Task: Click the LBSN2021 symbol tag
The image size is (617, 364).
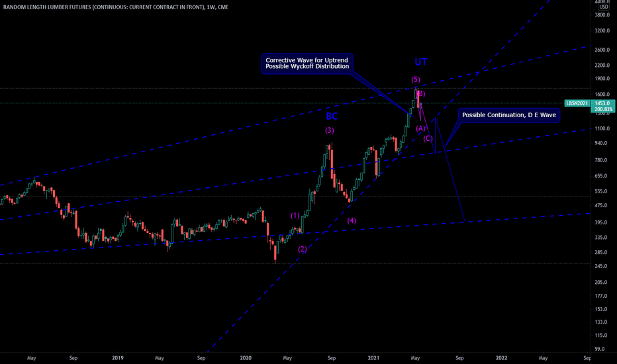Action: click(577, 103)
